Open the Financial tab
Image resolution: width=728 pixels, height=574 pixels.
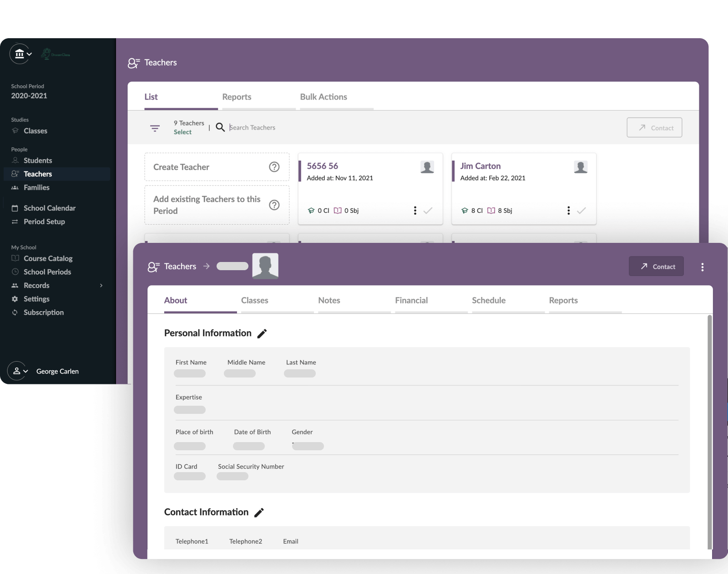coord(411,300)
